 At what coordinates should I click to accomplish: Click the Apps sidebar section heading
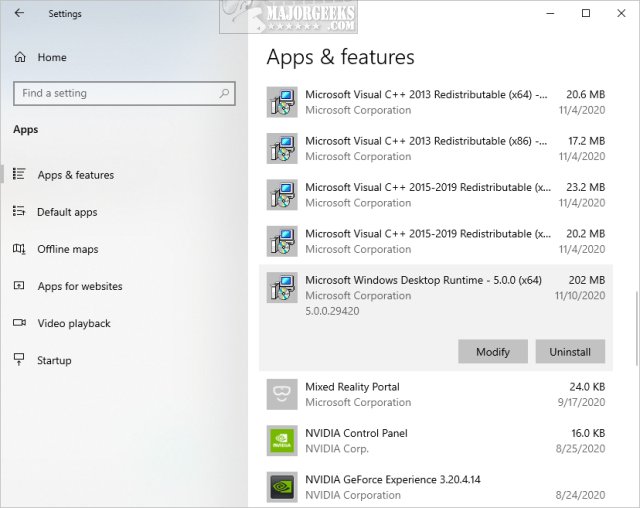coord(25,130)
